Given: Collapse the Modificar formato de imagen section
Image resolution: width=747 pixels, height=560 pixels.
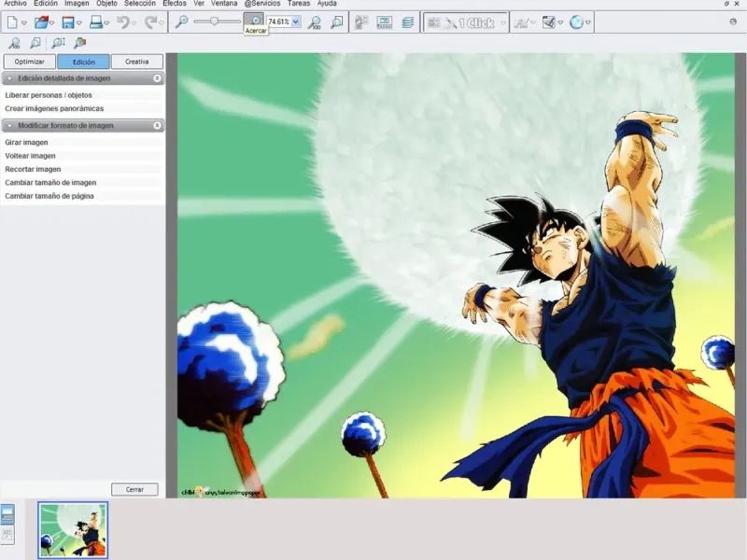Looking at the screenshot, I should pyautogui.click(x=157, y=125).
